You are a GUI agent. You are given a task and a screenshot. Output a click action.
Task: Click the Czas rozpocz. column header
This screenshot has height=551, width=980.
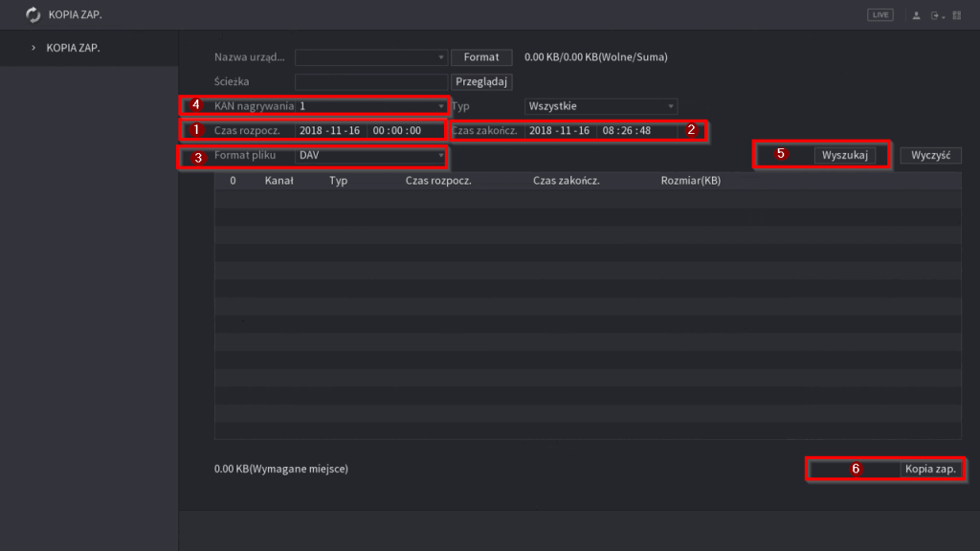click(437, 180)
